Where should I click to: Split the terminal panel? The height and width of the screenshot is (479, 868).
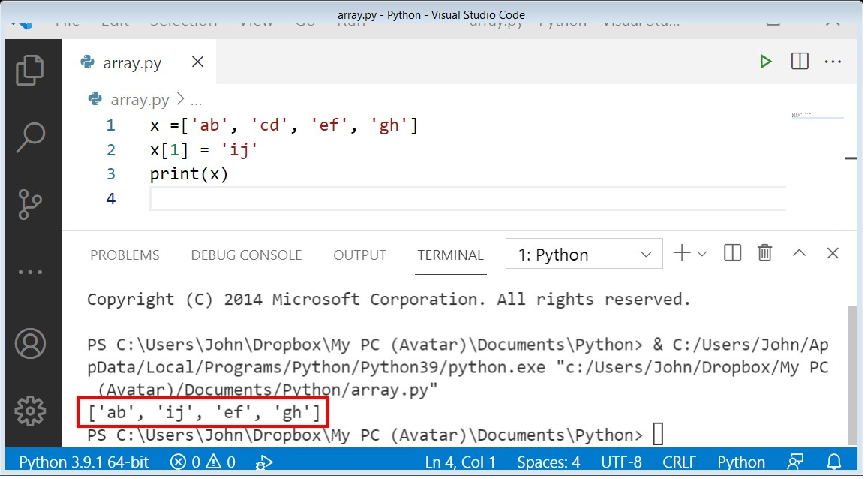[x=731, y=253]
